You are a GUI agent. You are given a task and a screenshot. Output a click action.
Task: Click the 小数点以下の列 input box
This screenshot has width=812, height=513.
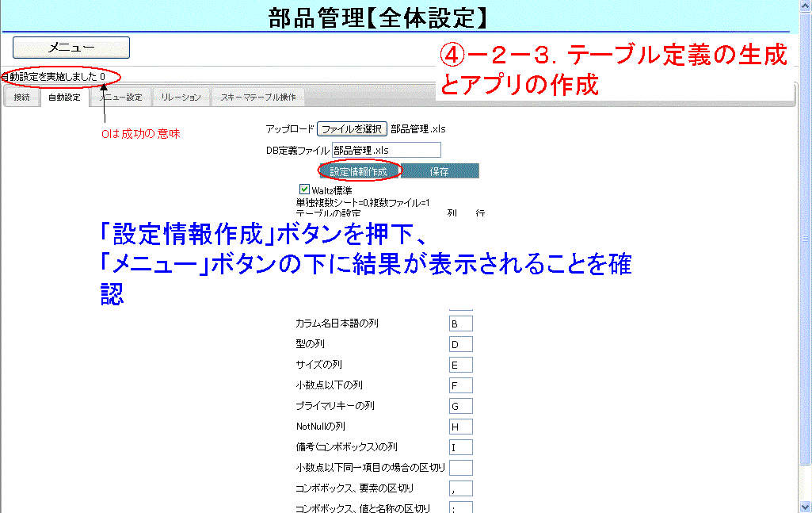tap(460, 385)
